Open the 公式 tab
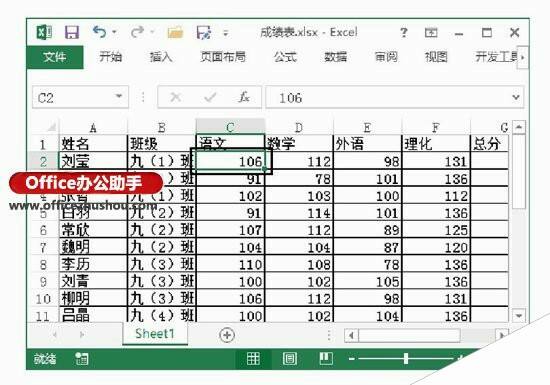 point(286,57)
